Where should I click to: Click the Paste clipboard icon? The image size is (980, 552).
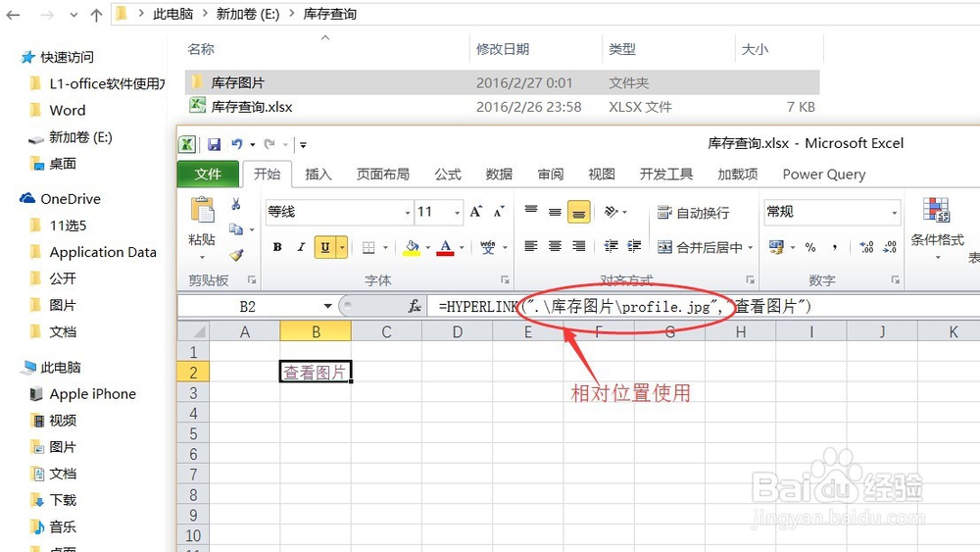pyautogui.click(x=202, y=210)
